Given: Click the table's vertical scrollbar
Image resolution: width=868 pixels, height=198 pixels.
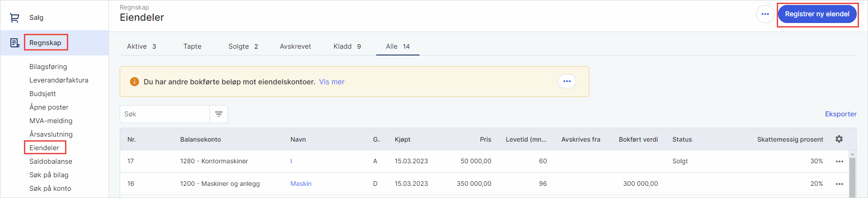Looking at the screenshot, I should pos(852,176).
